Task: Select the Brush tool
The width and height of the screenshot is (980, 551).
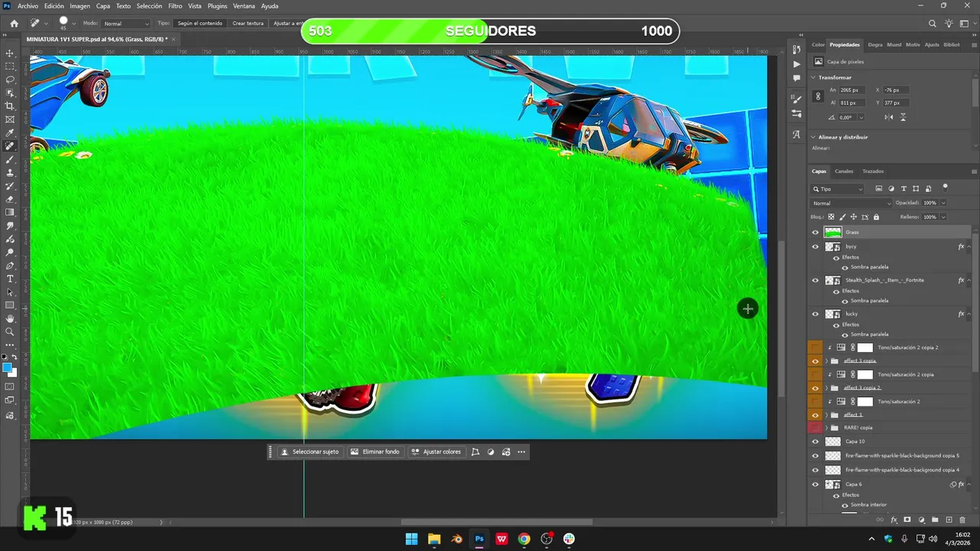Action: (x=10, y=159)
